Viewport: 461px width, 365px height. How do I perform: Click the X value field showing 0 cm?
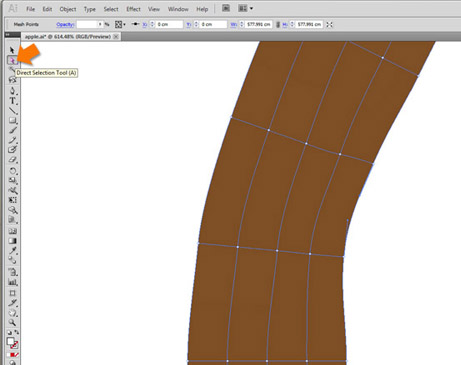(x=169, y=24)
